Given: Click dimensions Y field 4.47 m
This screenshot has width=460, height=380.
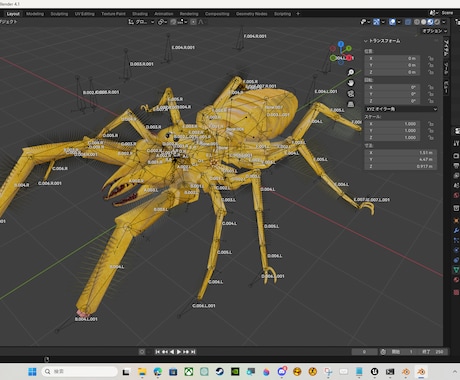Looking at the screenshot, I should pos(401,159).
